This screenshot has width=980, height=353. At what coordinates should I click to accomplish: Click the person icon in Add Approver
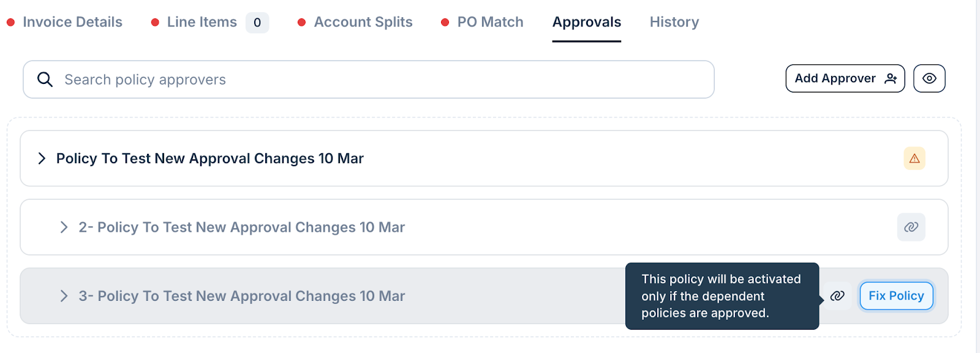[891, 78]
